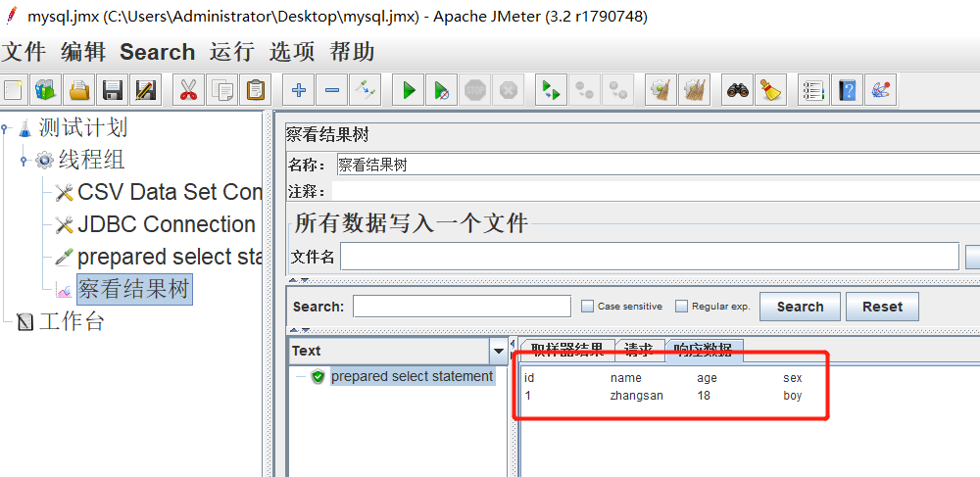Toggle the Regular exp. checkbox

click(682, 306)
